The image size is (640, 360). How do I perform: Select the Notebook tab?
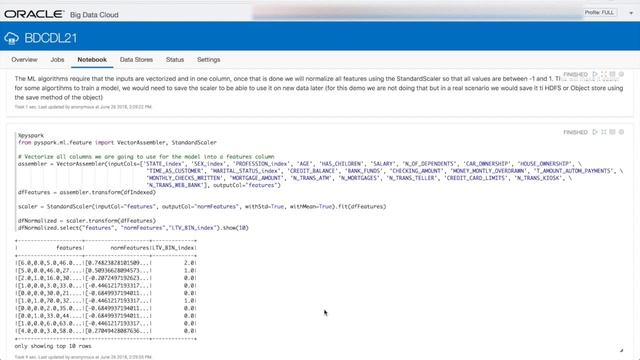[x=92, y=60]
